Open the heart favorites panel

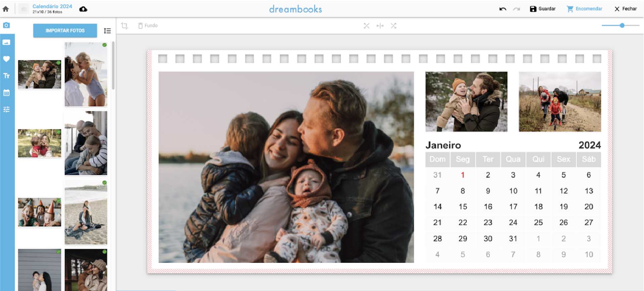6,59
